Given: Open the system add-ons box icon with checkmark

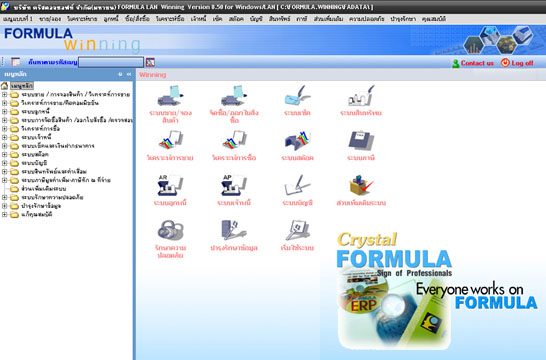Looking at the screenshot, I should (x=361, y=185).
